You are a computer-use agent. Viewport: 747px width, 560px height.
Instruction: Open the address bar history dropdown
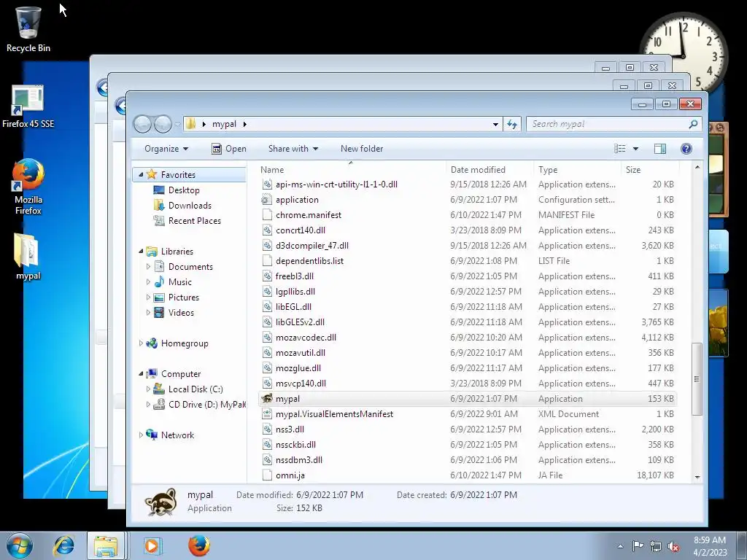coord(495,124)
